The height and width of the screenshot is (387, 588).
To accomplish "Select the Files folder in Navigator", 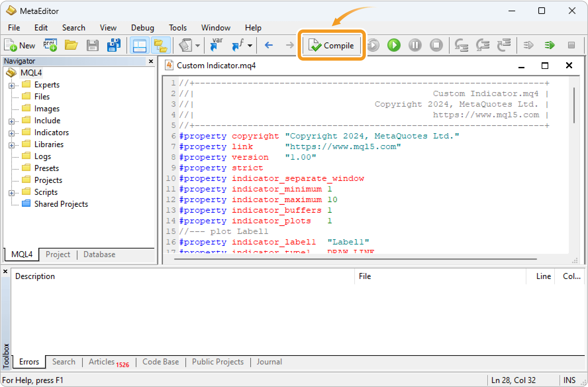I will [42, 96].
